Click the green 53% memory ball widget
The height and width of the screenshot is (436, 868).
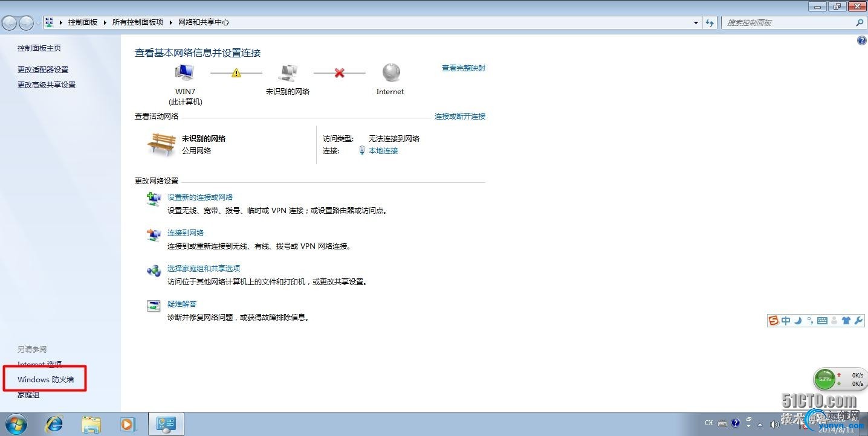[825, 379]
